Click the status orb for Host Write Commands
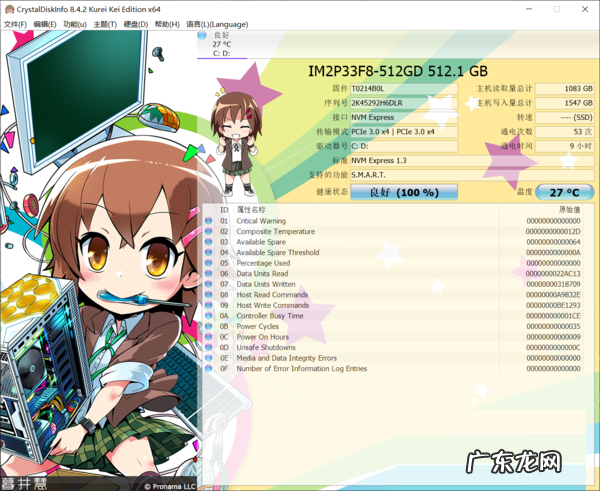 (209, 305)
